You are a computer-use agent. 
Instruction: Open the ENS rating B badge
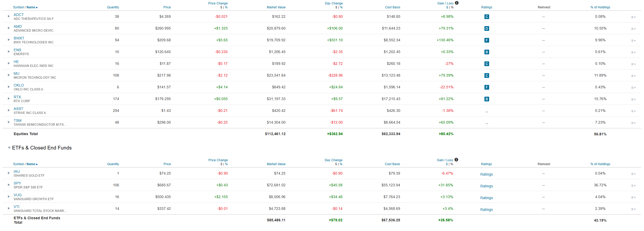coord(487,52)
